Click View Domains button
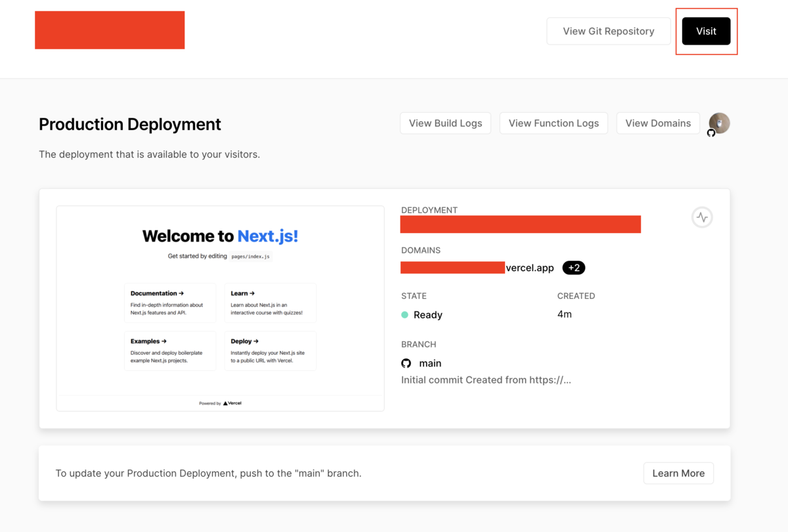The image size is (788, 532). click(658, 123)
